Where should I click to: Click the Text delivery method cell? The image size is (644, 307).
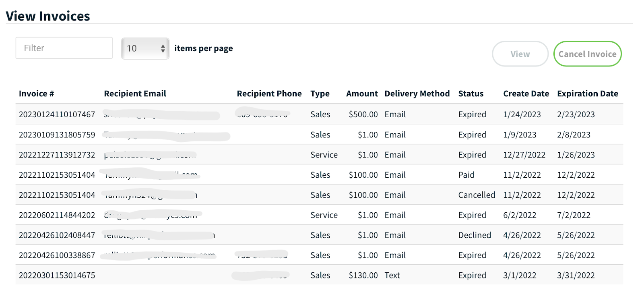[392, 276]
